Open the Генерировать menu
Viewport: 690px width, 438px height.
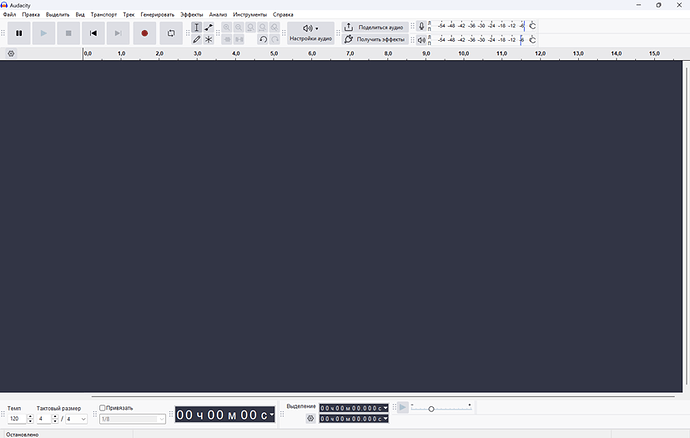coord(157,15)
